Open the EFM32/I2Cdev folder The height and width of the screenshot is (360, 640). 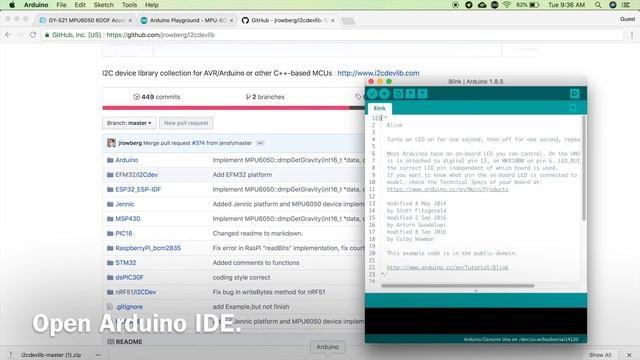(136, 175)
